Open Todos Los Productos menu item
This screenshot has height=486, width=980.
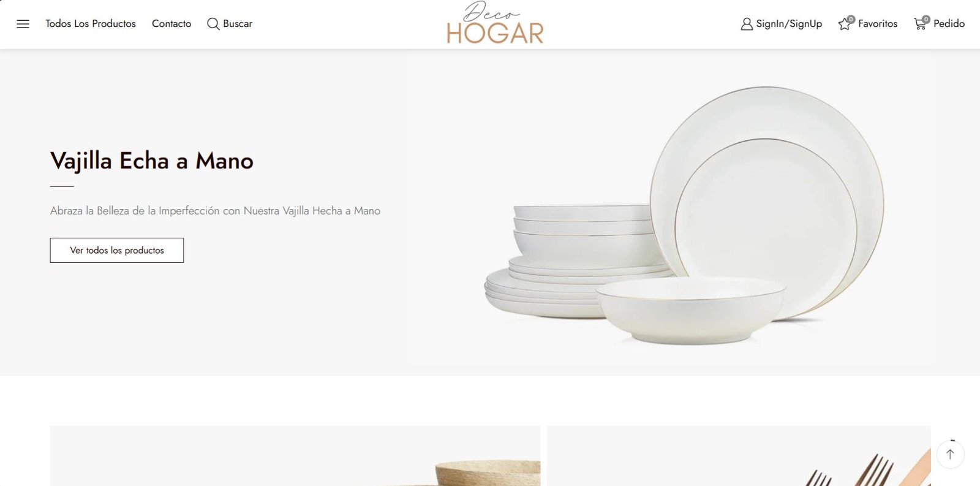(x=91, y=24)
